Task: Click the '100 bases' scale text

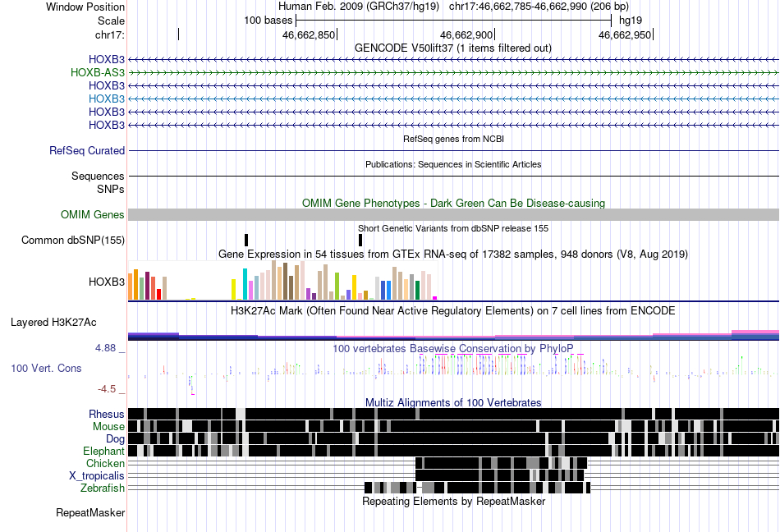Action: [268, 21]
